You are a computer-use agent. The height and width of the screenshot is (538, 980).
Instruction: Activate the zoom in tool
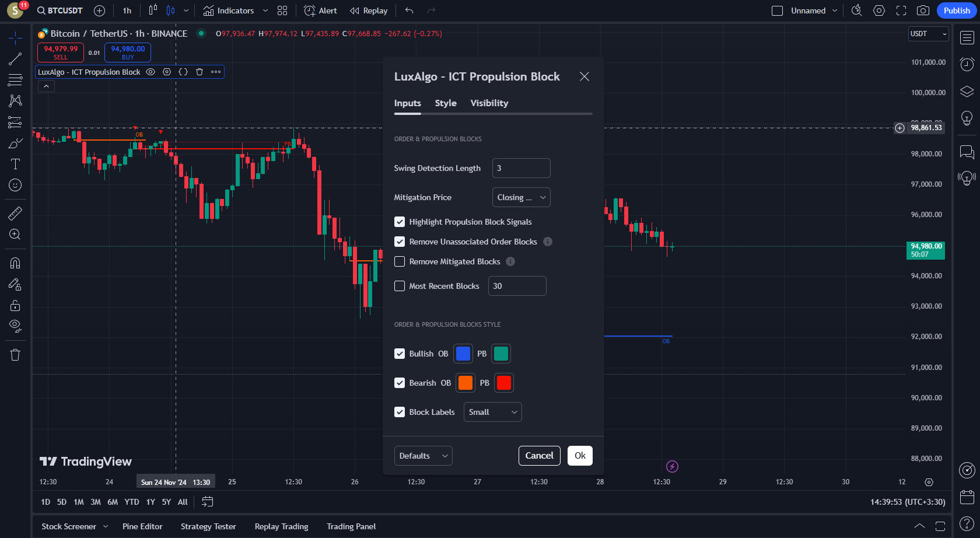(15, 235)
